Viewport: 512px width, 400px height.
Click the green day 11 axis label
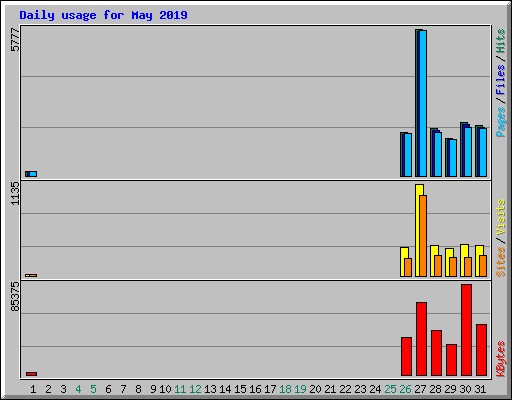180,389
